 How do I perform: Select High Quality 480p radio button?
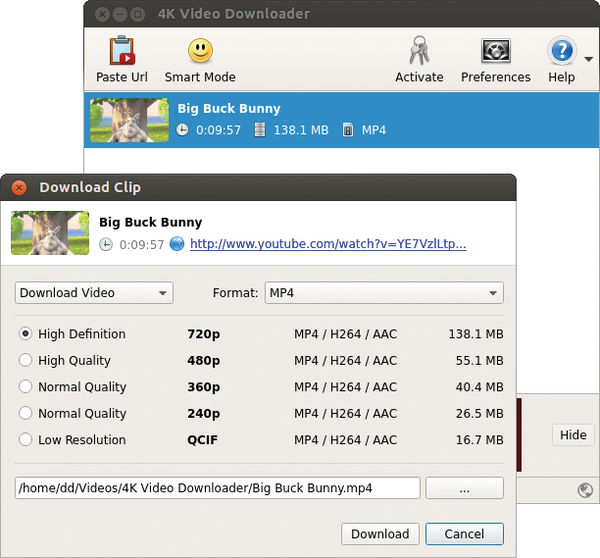[26, 360]
